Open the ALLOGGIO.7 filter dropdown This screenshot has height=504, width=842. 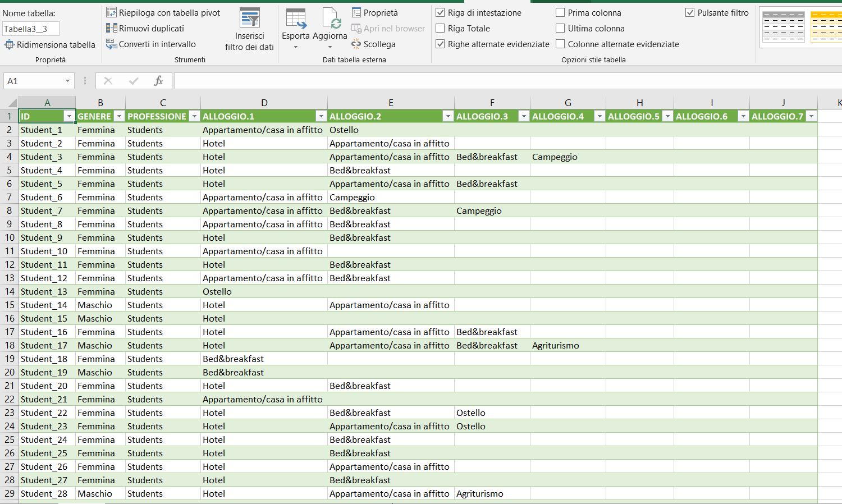click(811, 116)
